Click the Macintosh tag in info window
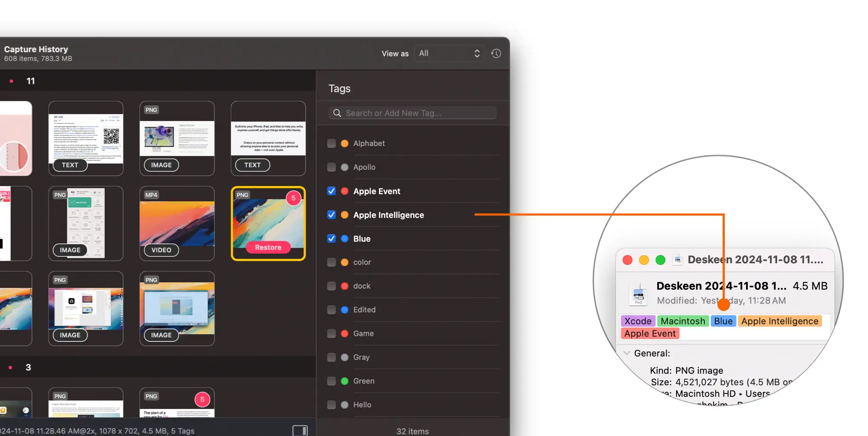This screenshot has height=436, width=868. (683, 321)
